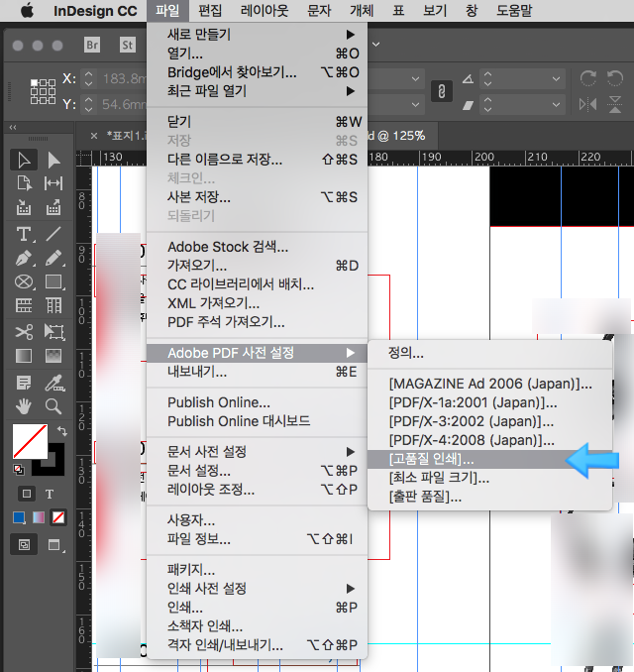Expand 최근 파일 열기 submenu
Image resolution: width=634 pixels, height=672 pixels.
[x=257, y=91]
